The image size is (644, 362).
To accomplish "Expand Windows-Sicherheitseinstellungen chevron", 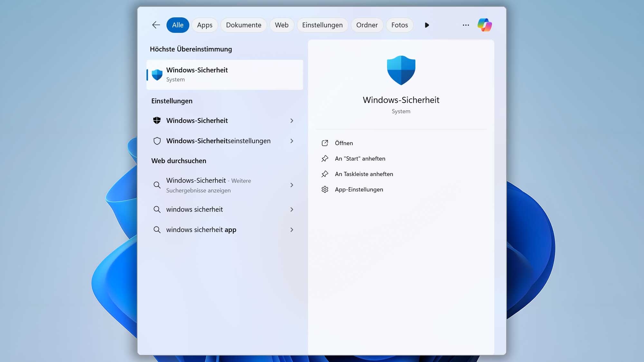I will tap(292, 141).
